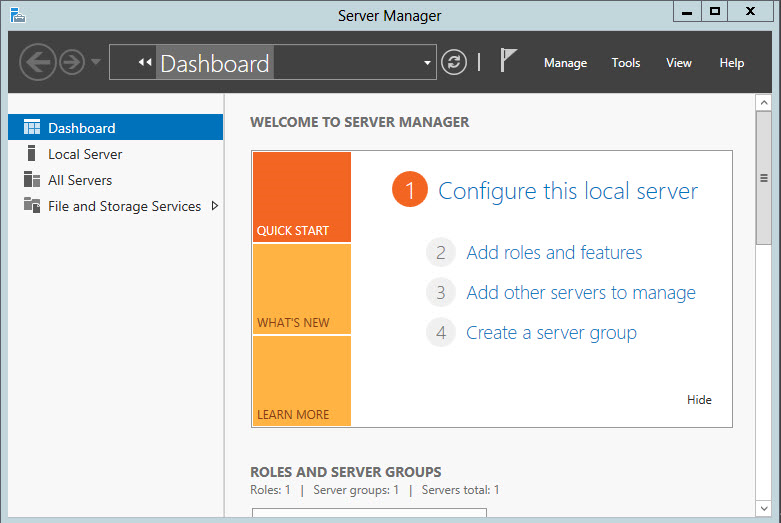
Task: Open the navigation history dropdown arrow
Action: (x=96, y=62)
